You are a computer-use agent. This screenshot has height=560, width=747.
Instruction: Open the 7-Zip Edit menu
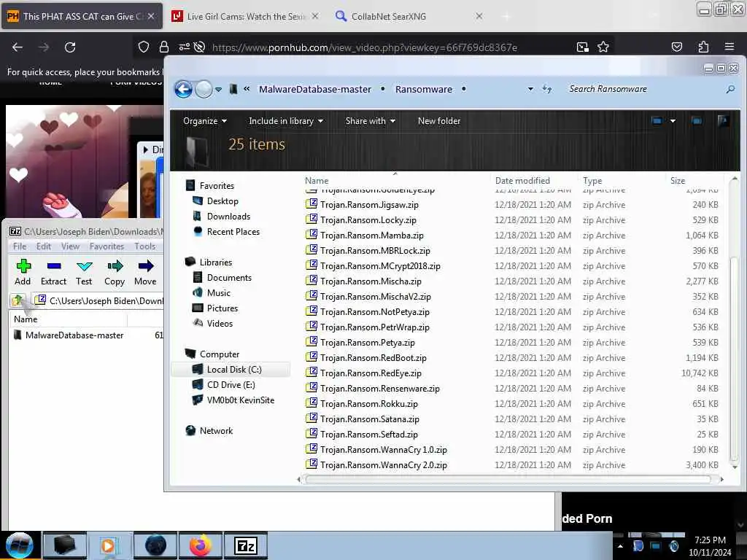click(x=43, y=246)
